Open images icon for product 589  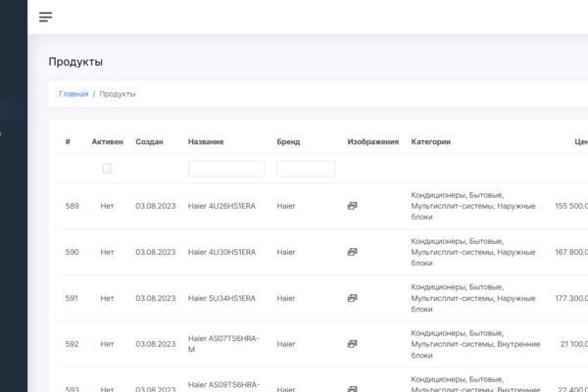tap(352, 206)
